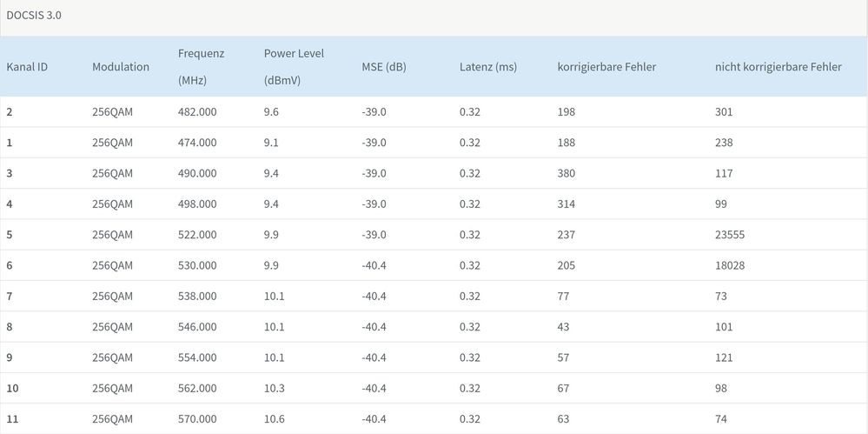Click the power level value 9.6
868x434 pixels.
pyautogui.click(x=272, y=112)
